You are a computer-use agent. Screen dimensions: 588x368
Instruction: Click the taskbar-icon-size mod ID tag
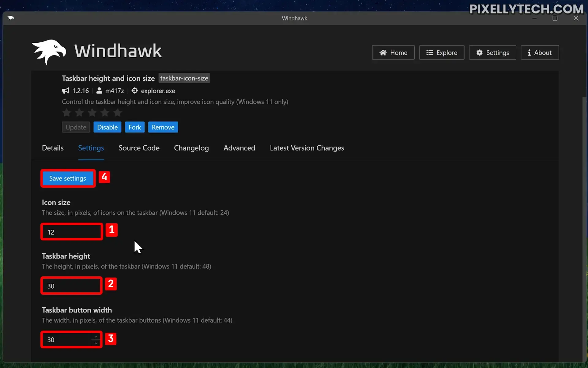click(x=184, y=78)
